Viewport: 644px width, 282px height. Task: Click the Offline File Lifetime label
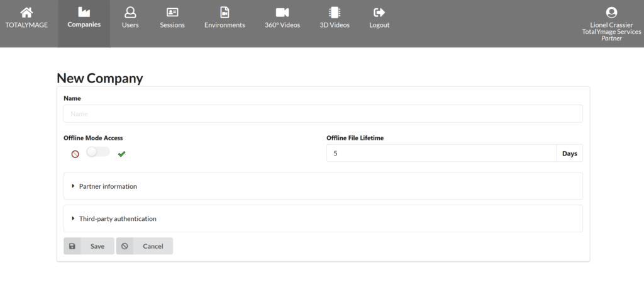pos(355,138)
